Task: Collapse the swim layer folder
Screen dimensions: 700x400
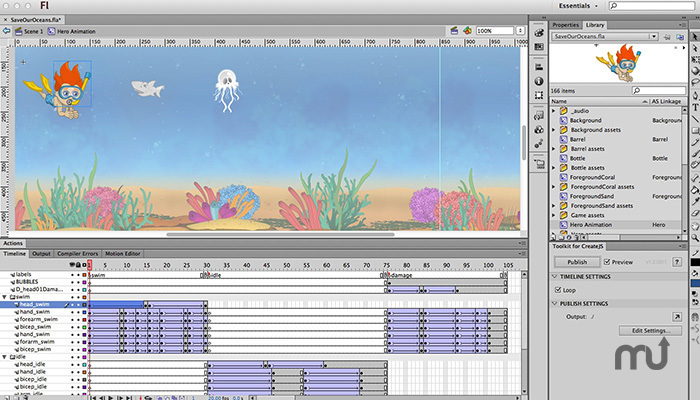Action: point(4,297)
